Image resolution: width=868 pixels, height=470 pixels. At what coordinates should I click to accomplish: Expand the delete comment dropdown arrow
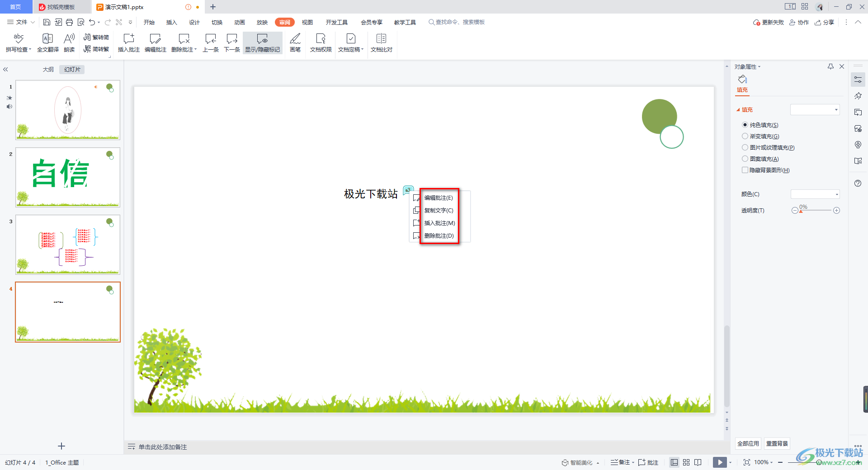[x=196, y=50]
